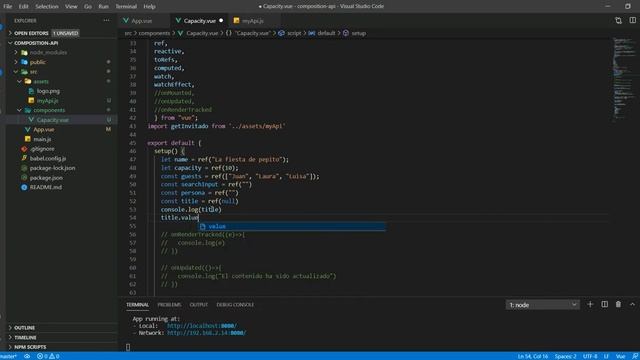Change end of line sequence LF
The image size is (640, 360).
(606, 356)
